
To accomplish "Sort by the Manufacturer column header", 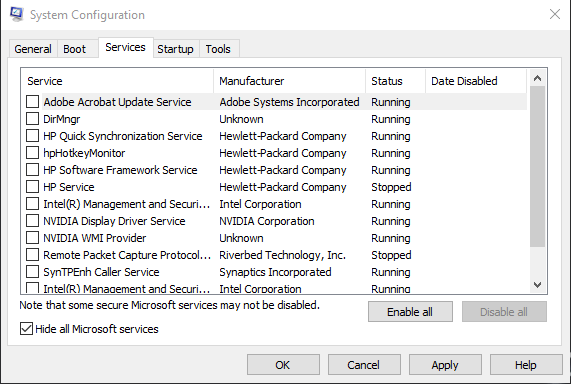I will (290, 81).
